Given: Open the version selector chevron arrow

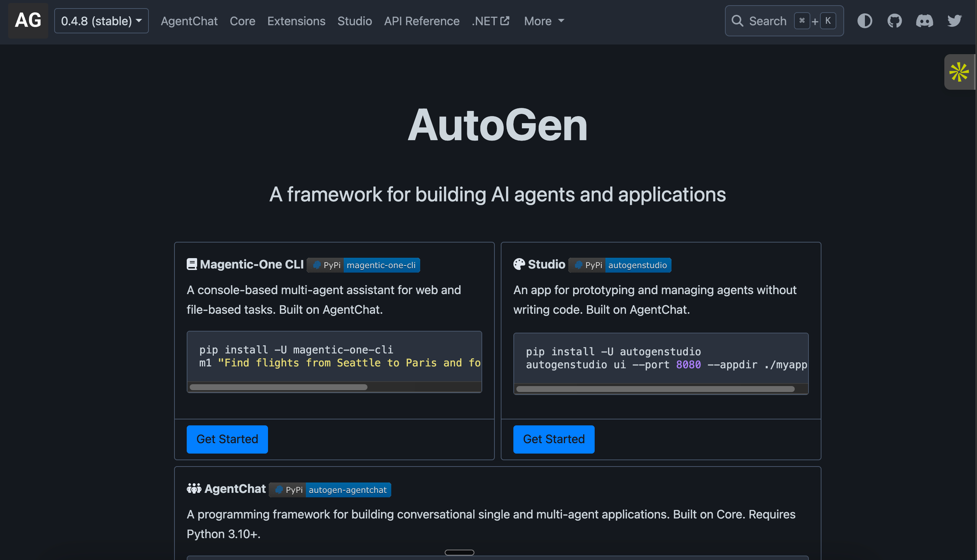Looking at the screenshot, I should (x=139, y=21).
